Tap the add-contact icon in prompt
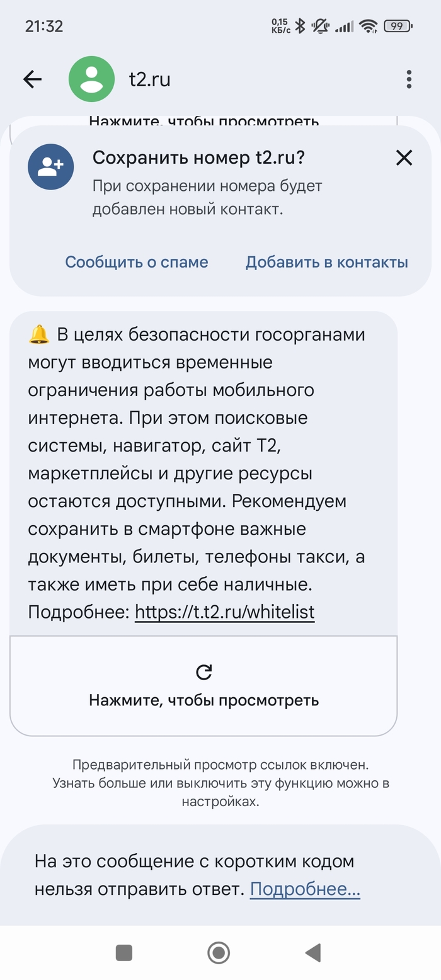Viewport: 441px width, 980px height. (x=51, y=167)
